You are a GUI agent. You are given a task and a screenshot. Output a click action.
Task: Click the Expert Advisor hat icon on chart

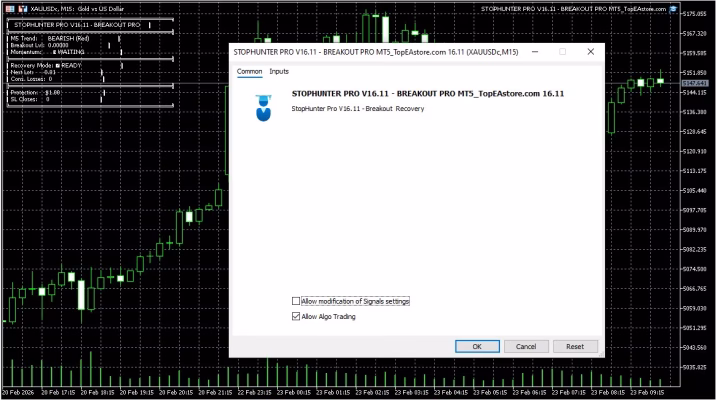[673, 9]
